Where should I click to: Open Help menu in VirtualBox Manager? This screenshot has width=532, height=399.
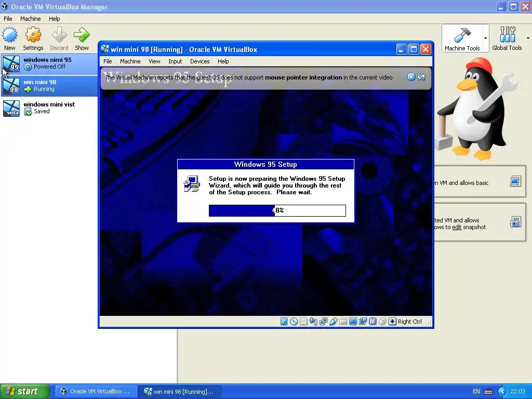54,19
